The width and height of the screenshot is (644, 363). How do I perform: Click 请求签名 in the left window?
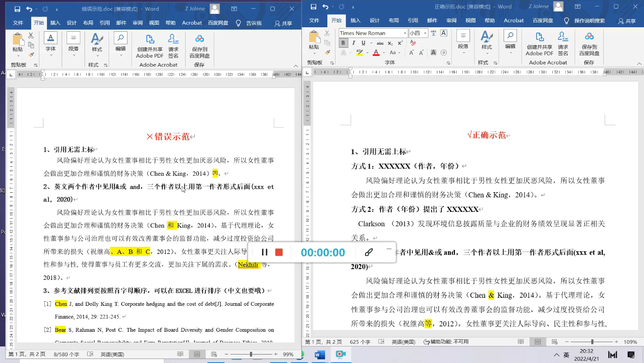click(x=173, y=46)
